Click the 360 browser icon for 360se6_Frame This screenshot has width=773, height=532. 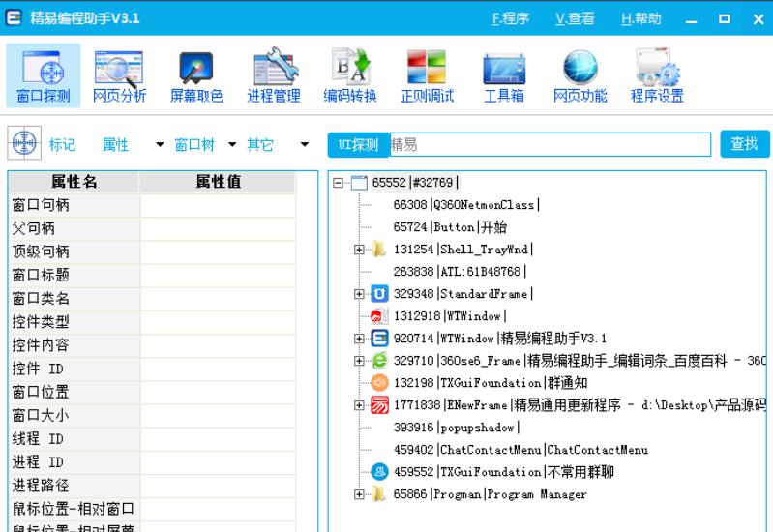point(379,361)
